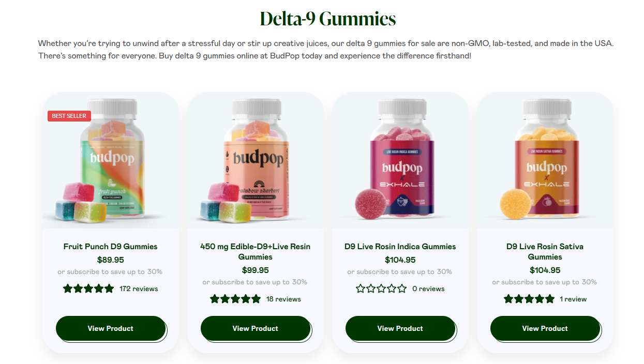Viewport: 644px width, 364px height.
Task: Open the rainbow sherbert bottle image
Action: (x=256, y=160)
